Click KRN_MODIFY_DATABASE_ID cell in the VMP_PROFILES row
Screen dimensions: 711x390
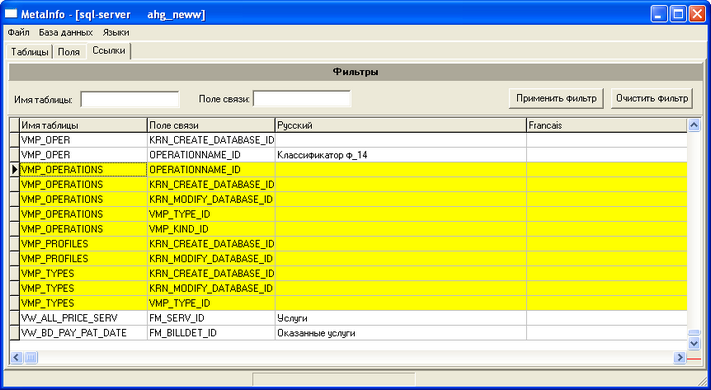click(211, 258)
